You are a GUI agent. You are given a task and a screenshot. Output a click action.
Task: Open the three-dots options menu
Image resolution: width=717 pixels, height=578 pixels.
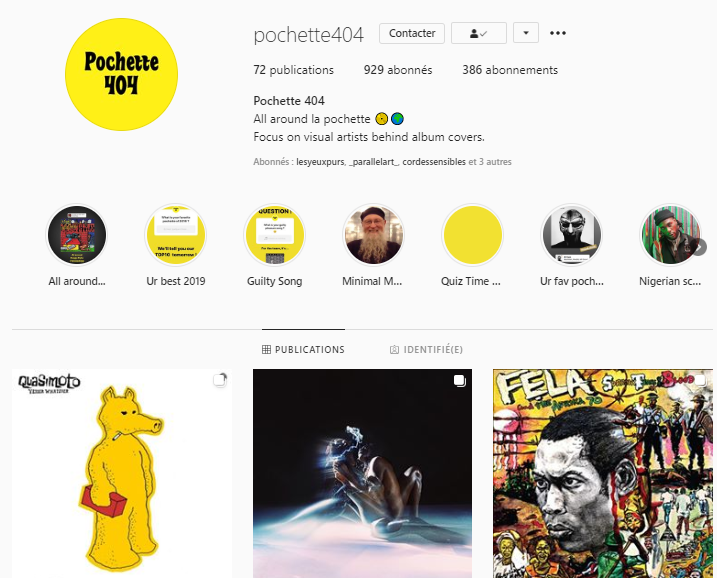[x=557, y=33]
